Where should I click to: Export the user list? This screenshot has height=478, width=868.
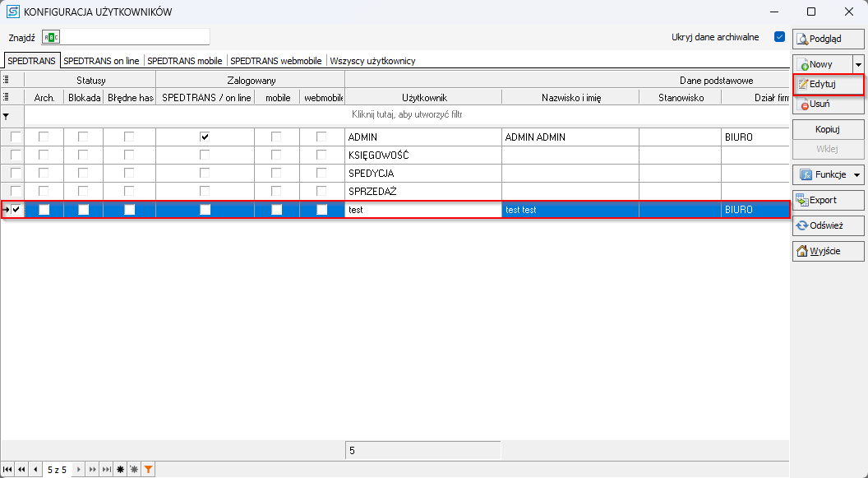[x=828, y=200]
